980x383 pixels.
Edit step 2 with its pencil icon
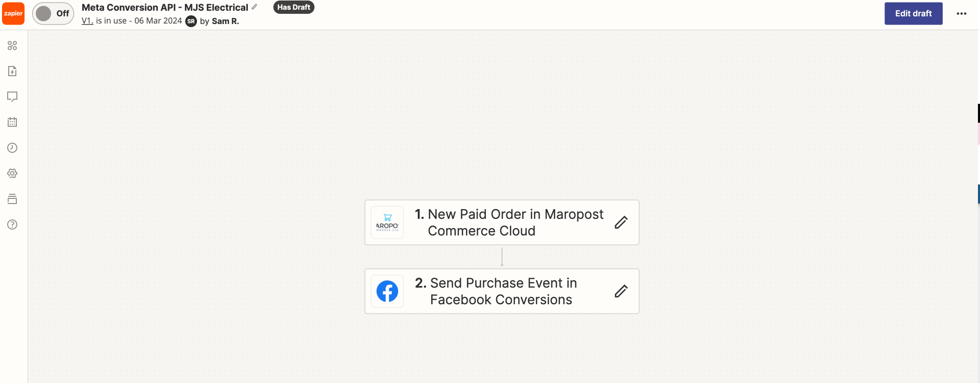tap(621, 291)
